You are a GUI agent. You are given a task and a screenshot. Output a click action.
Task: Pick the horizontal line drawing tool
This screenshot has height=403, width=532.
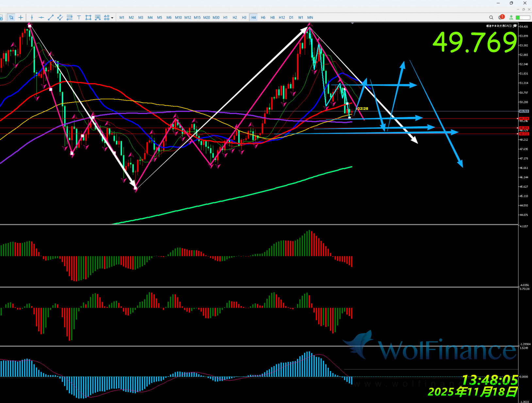41,18
